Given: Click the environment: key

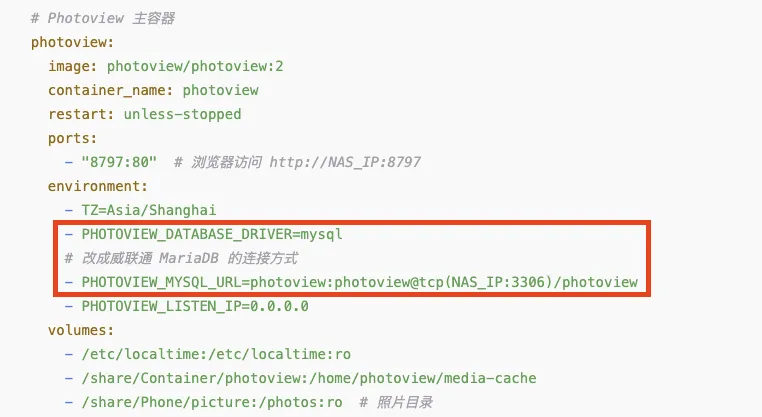Looking at the screenshot, I should (x=98, y=186).
